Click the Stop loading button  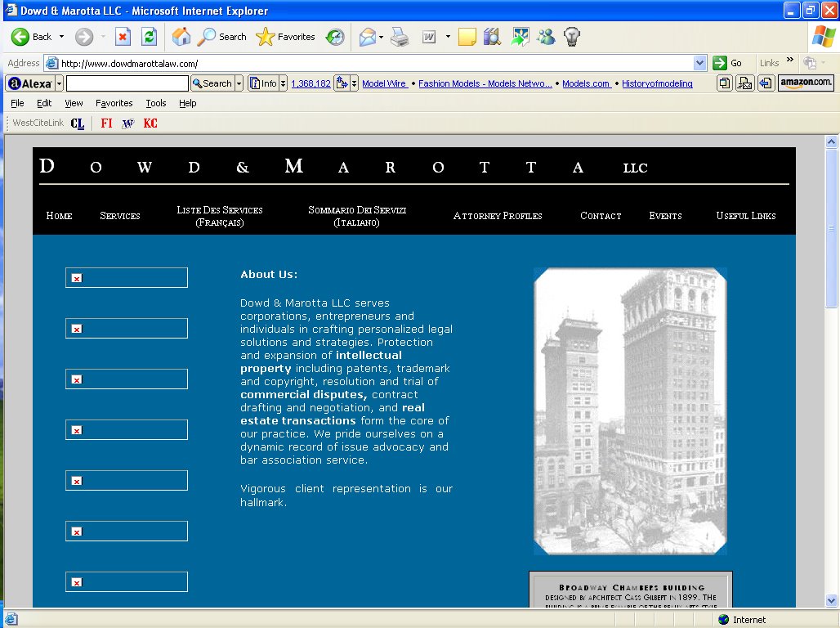coord(123,37)
